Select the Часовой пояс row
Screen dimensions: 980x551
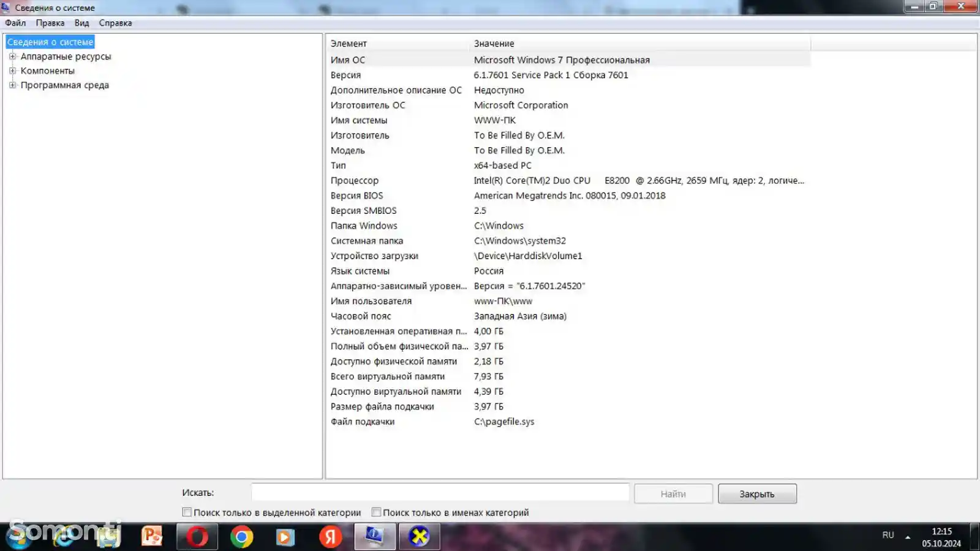click(568, 316)
